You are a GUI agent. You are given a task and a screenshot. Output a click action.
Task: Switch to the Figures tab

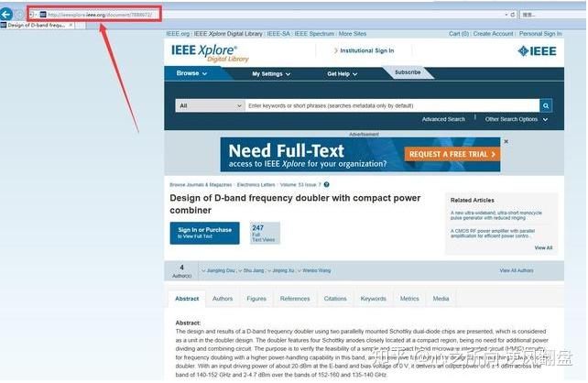click(x=256, y=299)
